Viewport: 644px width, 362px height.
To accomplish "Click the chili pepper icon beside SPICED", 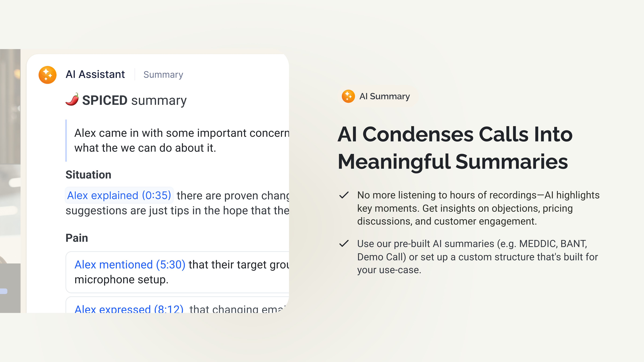I will (72, 100).
